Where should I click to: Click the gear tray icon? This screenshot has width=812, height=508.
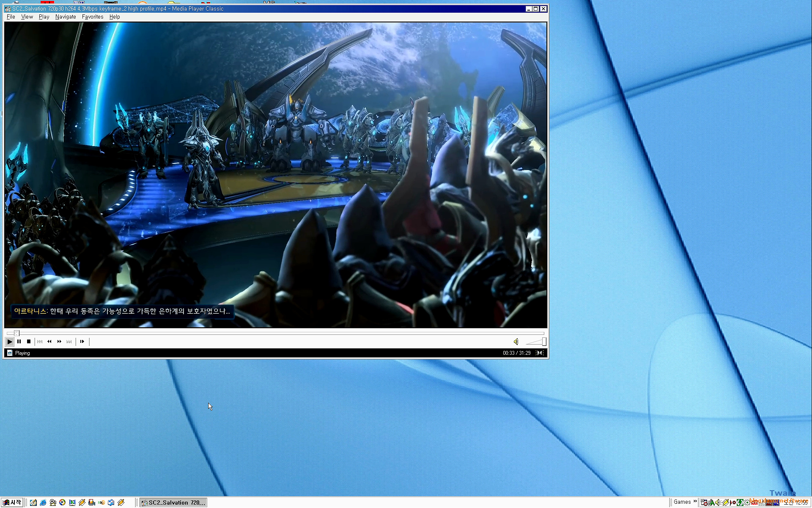tap(747, 502)
